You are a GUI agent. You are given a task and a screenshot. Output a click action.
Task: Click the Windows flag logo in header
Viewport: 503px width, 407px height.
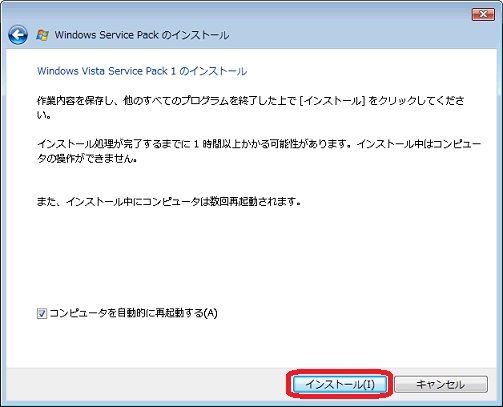42,35
